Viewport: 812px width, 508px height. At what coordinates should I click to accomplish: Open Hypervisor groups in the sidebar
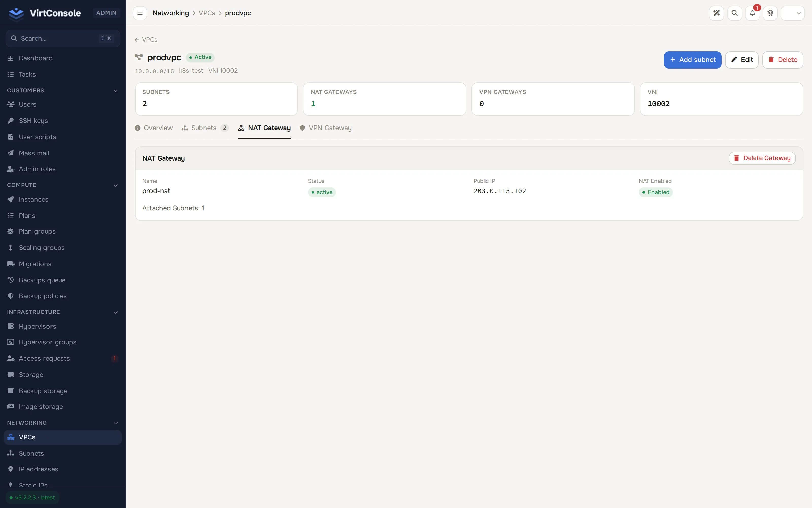point(62,342)
